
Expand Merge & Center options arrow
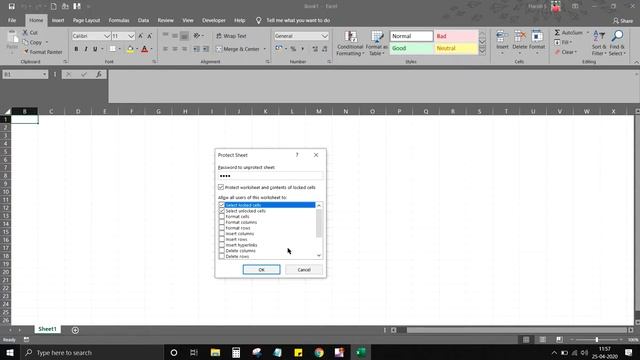pos(264,49)
